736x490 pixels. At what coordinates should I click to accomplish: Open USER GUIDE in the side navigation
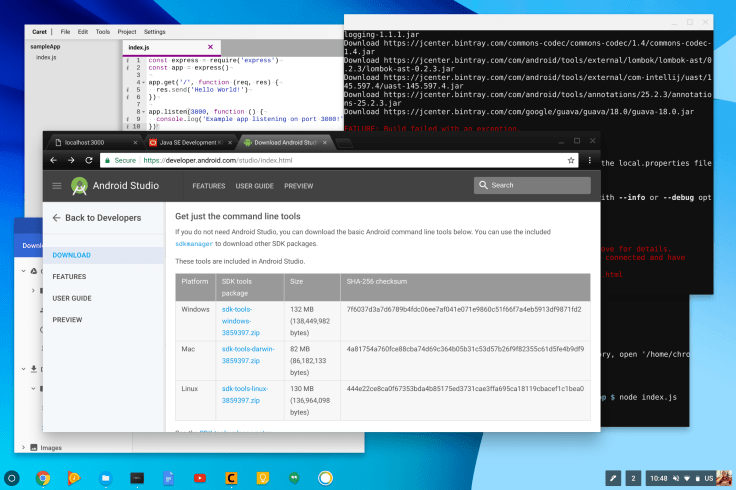(x=72, y=298)
